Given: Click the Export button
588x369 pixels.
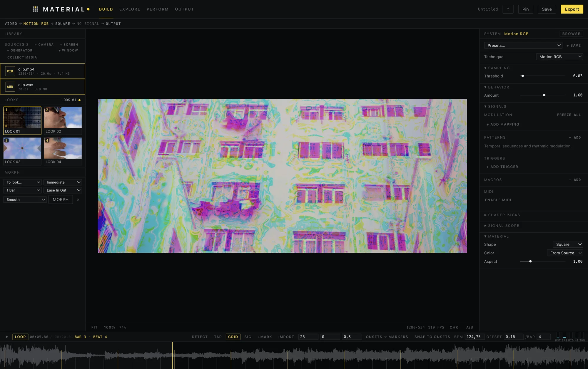Looking at the screenshot, I should [x=572, y=9].
